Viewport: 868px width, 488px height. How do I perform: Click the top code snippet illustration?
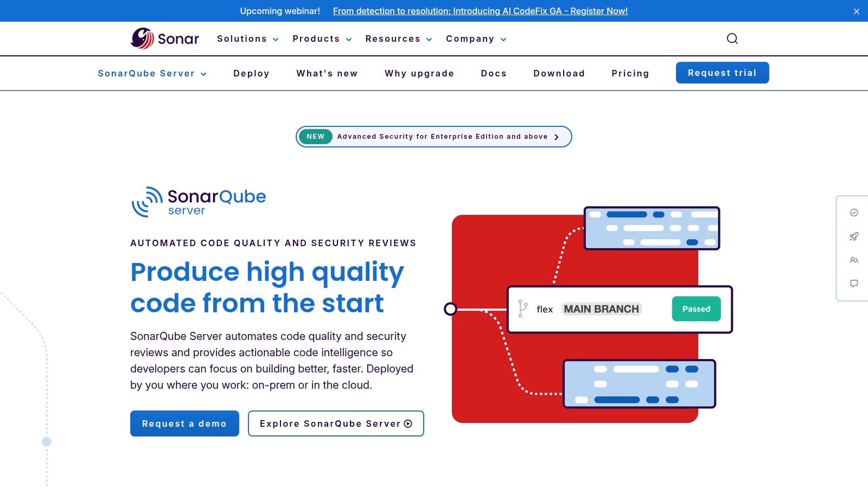[652, 228]
